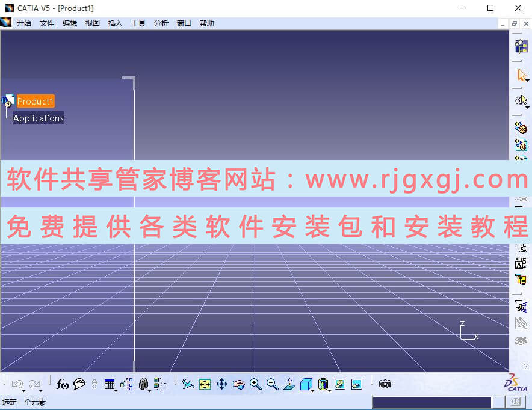The image size is (532, 410).
Task: Click the Zoom In magnifier
Action: pyautogui.click(x=256, y=384)
